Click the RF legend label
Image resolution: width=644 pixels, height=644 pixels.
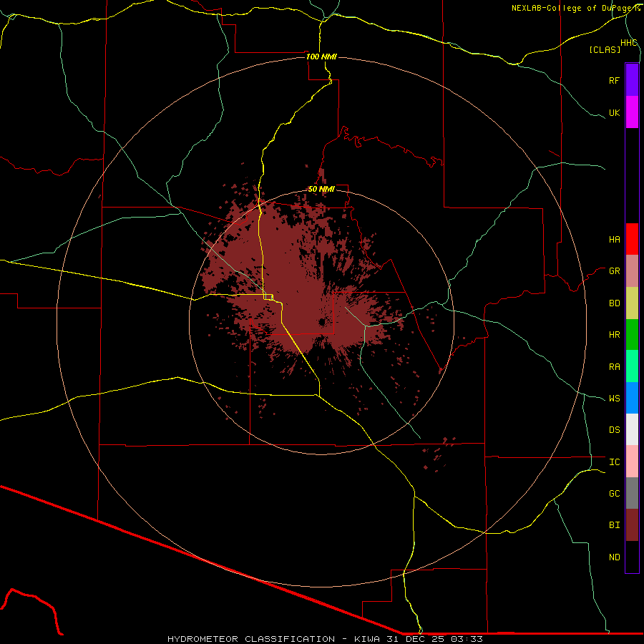point(614,80)
